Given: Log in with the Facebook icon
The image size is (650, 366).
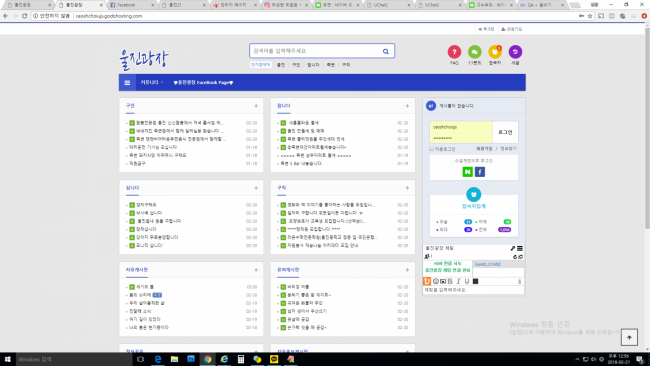Looking at the screenshot, I should pos(480,172).
